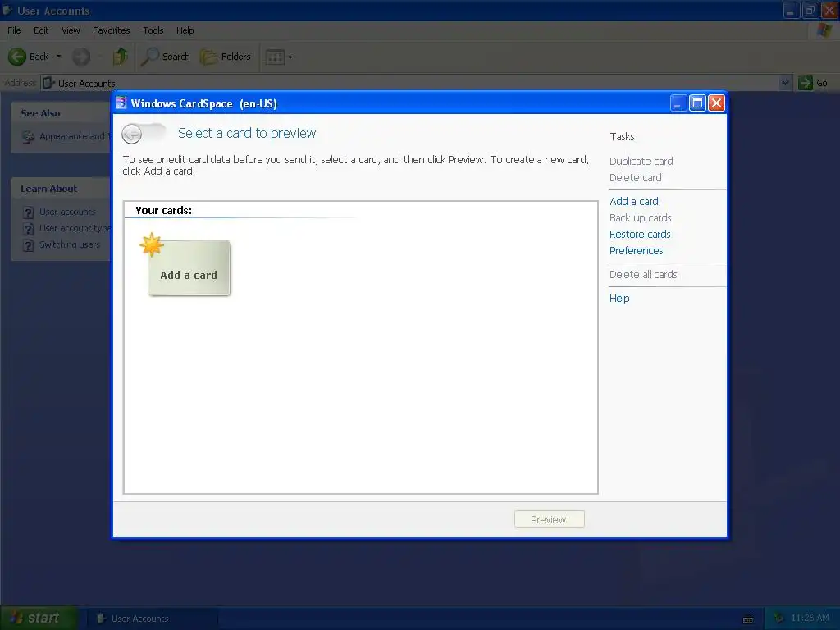The width and height of the screenshot is (840, 630).
Task: Click the keyboard icon in system tray
Action: click(x=748, y=620)
